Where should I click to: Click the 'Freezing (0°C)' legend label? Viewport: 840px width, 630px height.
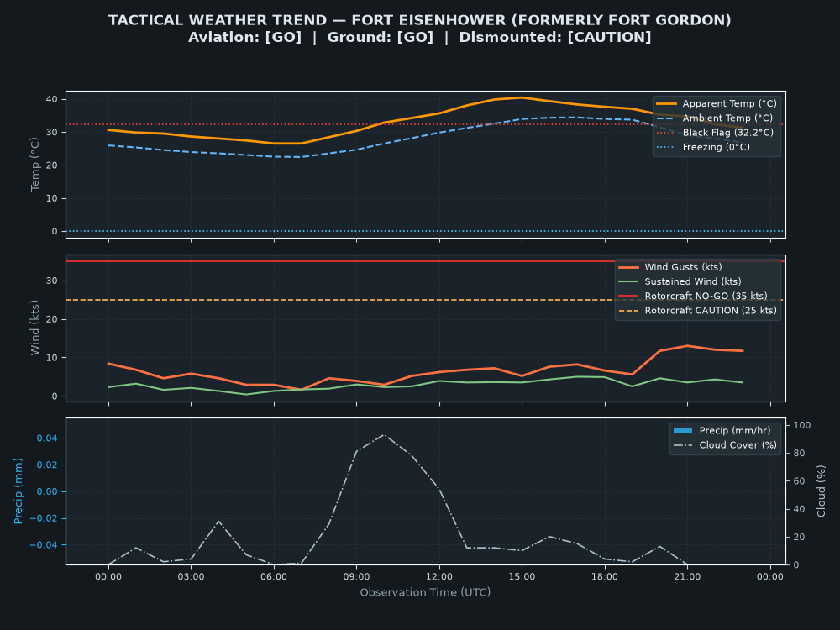tap(717, 147)
